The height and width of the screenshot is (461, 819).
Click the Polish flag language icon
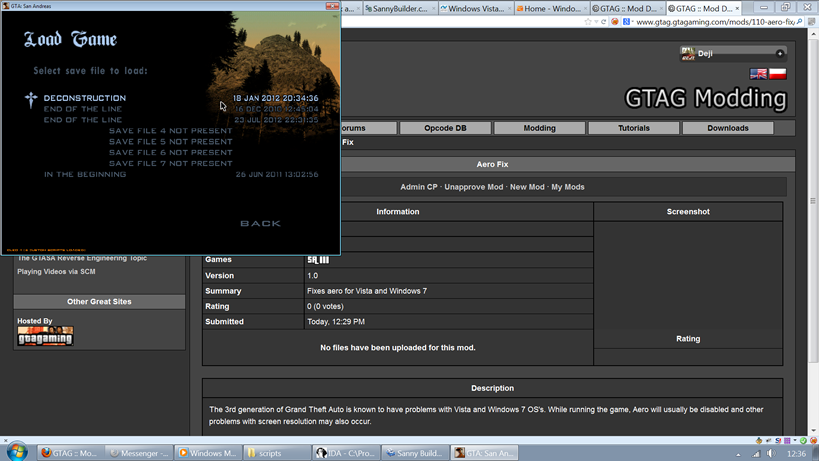point(777,74)
